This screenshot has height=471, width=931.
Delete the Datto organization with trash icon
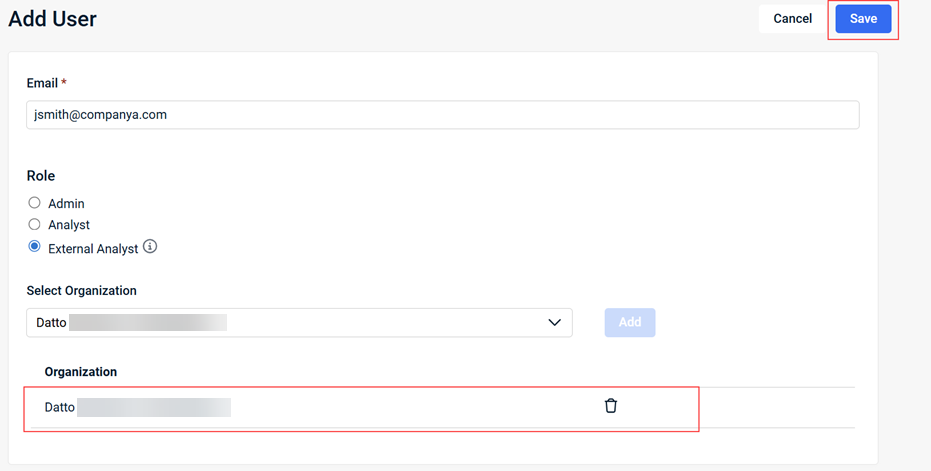coord(611,406)
